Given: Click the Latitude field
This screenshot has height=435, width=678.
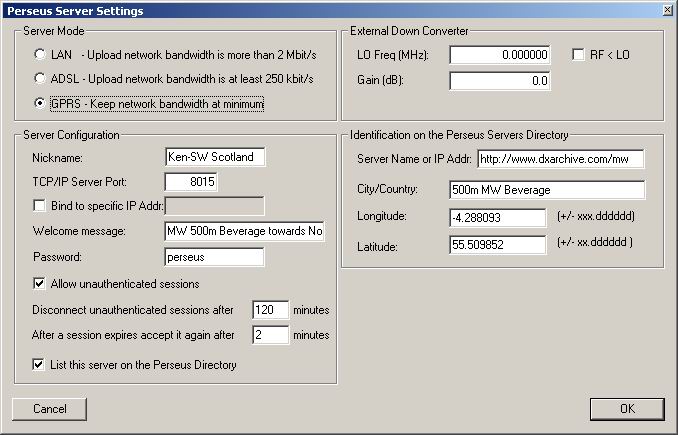Looking at the screenshot, I should [x=498, y=245].
